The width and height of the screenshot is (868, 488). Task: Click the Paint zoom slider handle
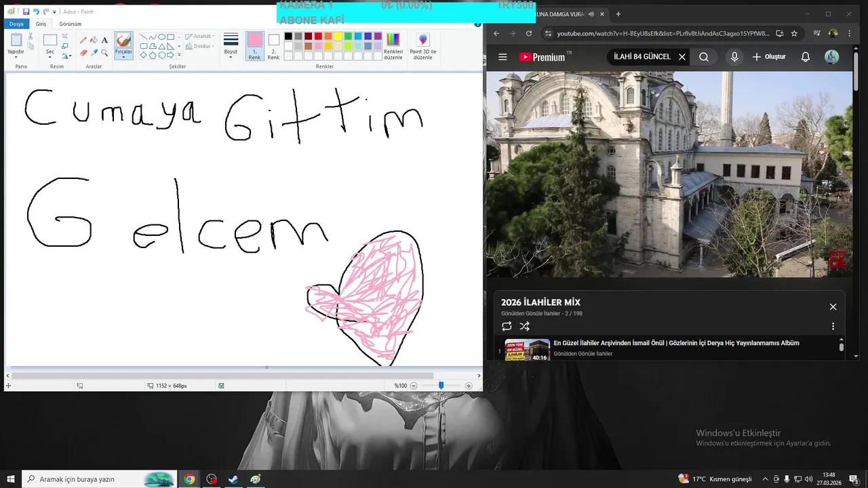[441, 386]
